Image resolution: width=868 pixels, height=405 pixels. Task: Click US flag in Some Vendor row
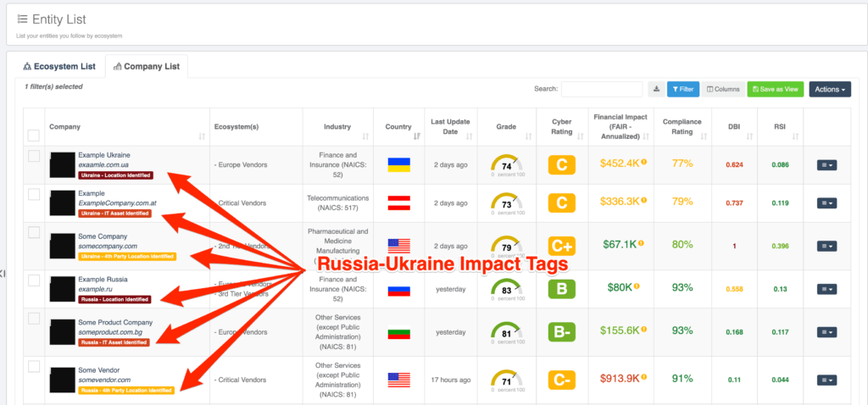pyautogui.click(x=398, y=380)
